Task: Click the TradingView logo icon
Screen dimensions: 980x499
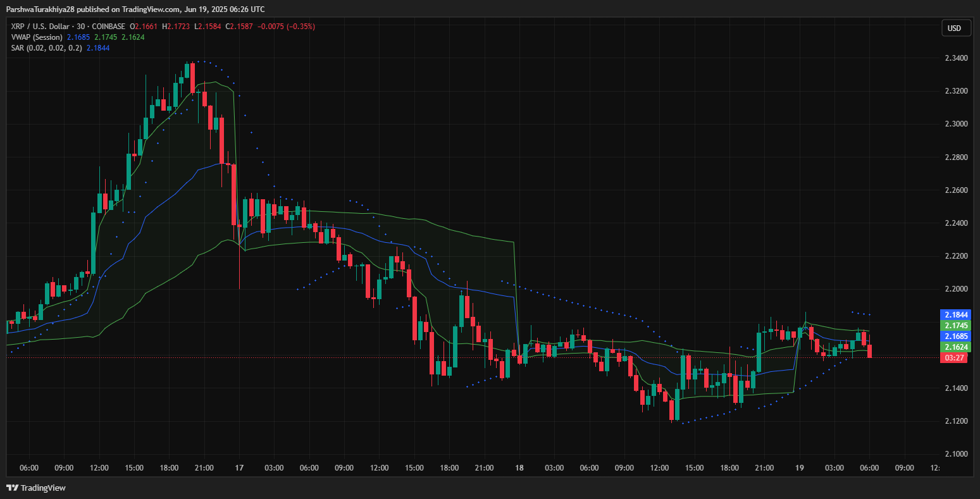Action: point(12,488)
